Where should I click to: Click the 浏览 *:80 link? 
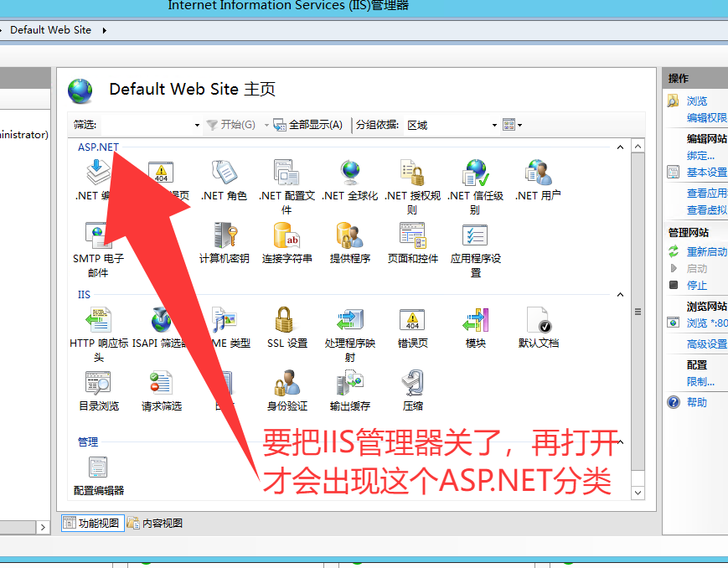[x=707, y=323]
